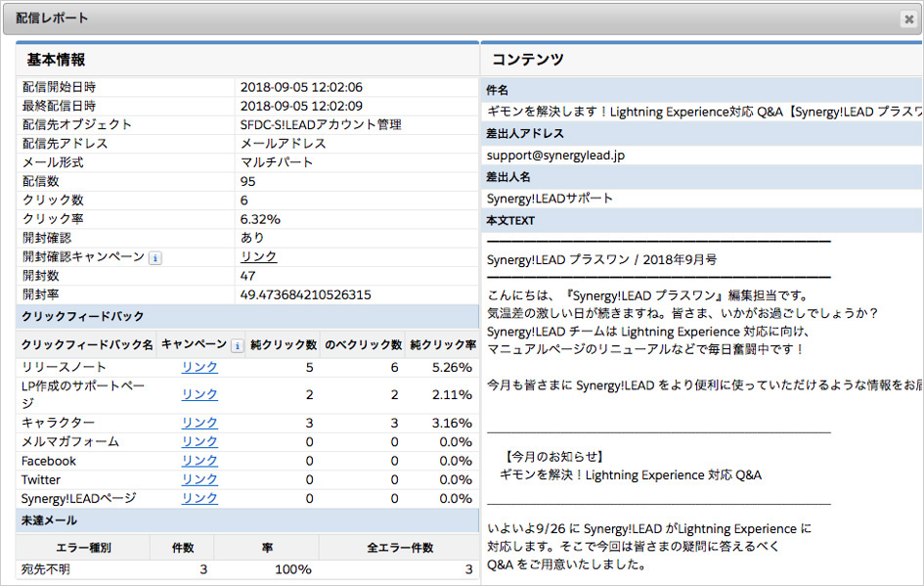Click the キャラクター row name
This screenshot has height=586, width=924.
[58, 423]
